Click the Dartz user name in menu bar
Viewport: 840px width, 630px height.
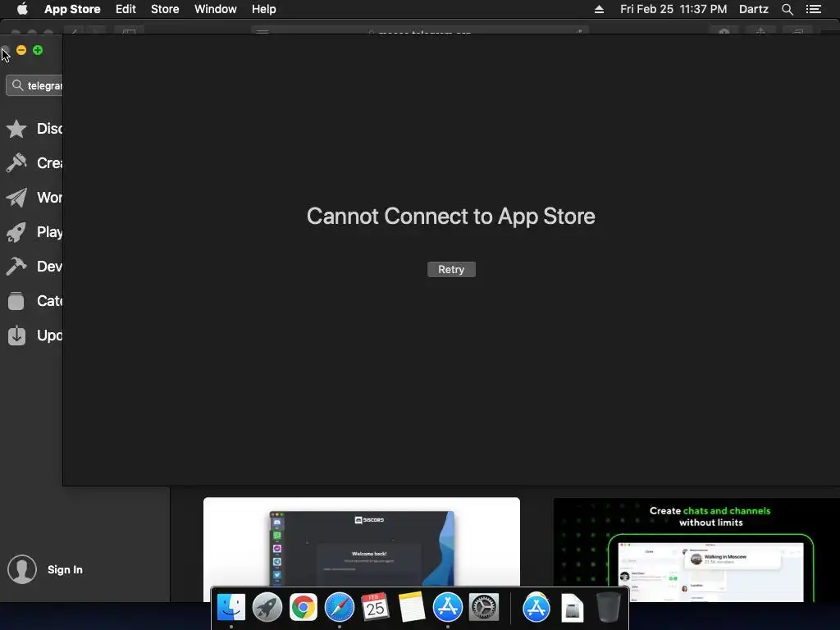tap(754, 9)
